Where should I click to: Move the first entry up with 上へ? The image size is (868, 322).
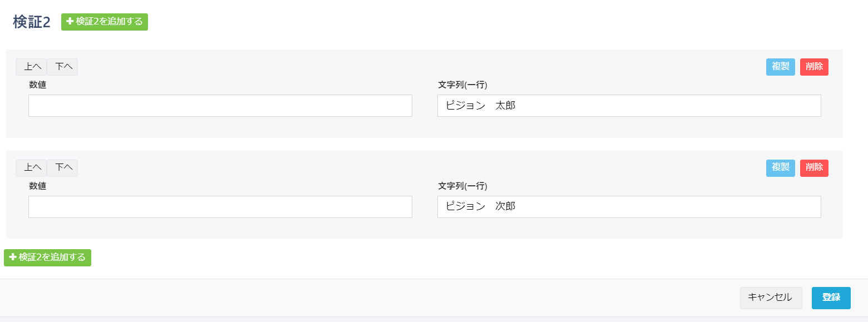[31, 67]
